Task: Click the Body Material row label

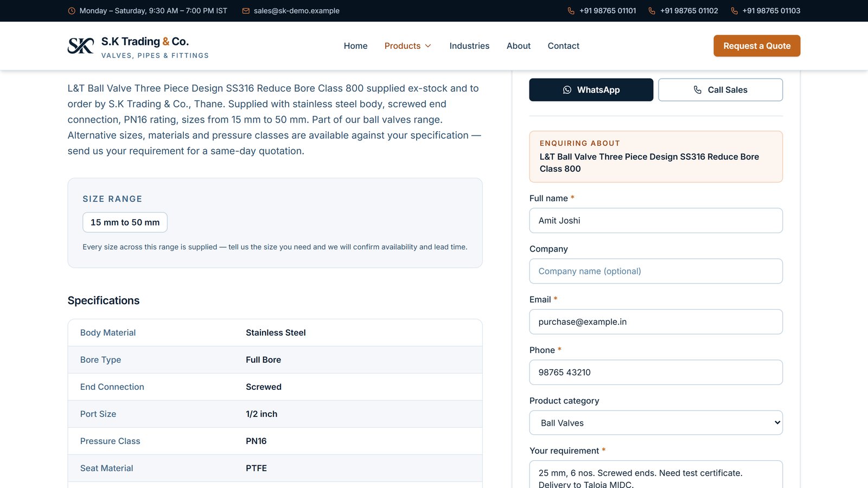Action: [108, 333]
